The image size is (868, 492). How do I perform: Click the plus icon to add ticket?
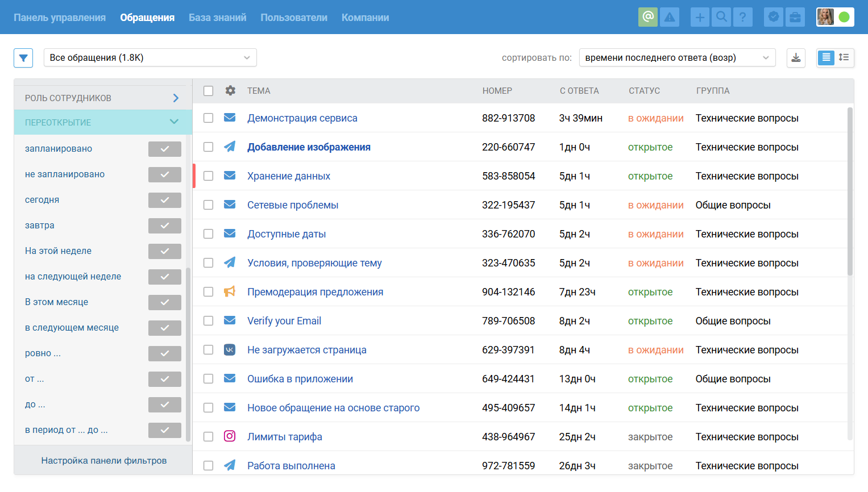700,17
